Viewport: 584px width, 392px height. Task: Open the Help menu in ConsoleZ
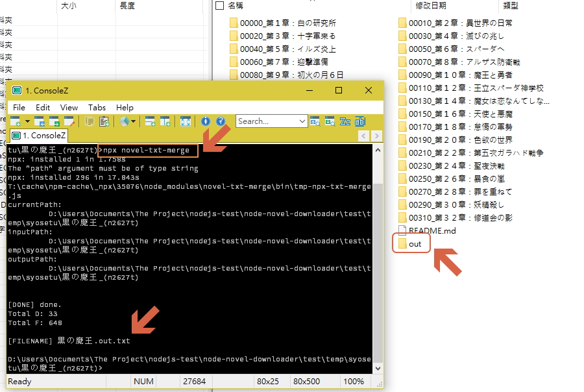point(125,108)
